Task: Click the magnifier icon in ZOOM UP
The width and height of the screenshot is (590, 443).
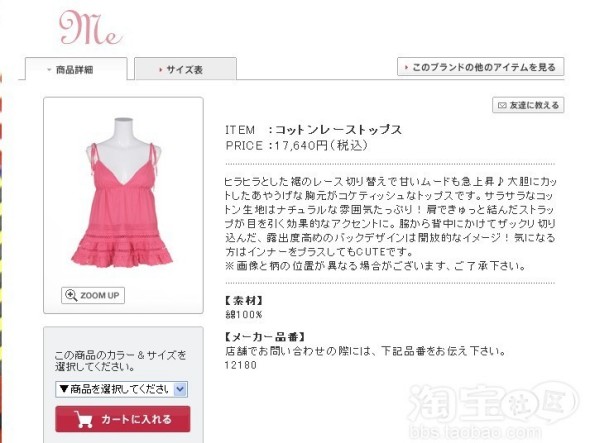Action: [x=71, y=295]
